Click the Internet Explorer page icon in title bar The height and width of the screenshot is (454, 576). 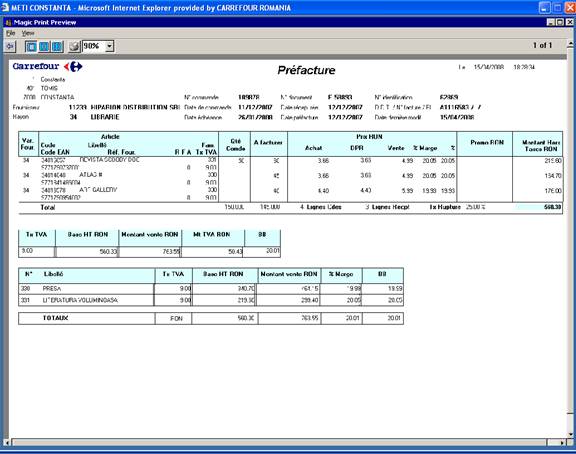coord(5,8)
